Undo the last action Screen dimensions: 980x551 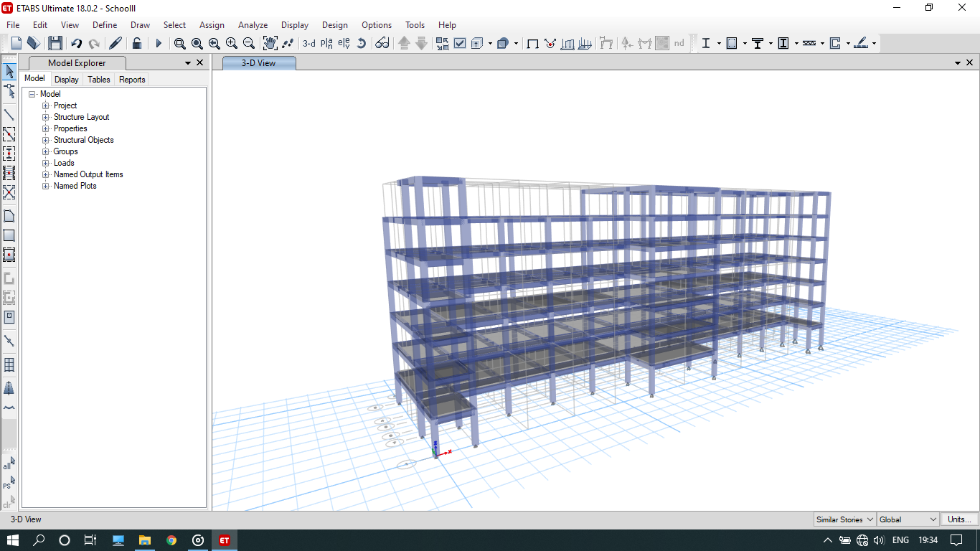[77, 43]
